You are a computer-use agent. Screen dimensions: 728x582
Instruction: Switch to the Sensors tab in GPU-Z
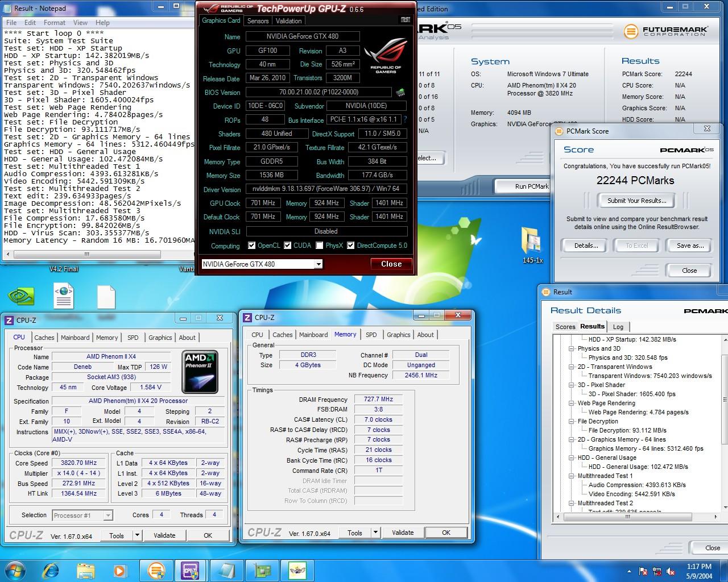click(258, 21)
